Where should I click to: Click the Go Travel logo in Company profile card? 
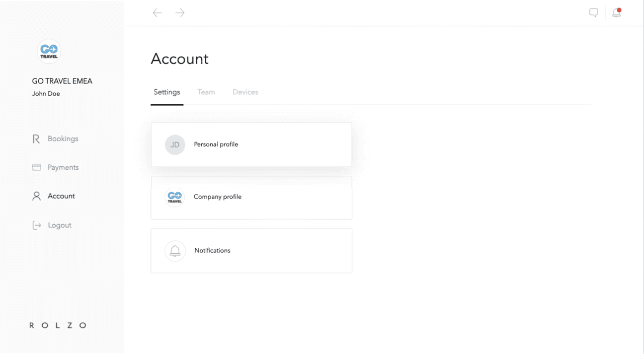click(x=175, y=197)
